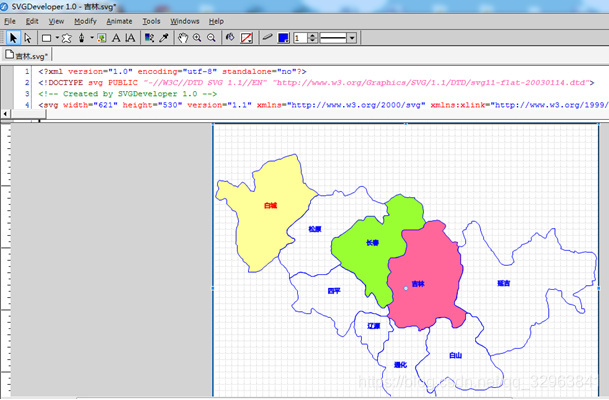Click the insert image tool
Screen dimensions: 609x400
tap(102, 38)
